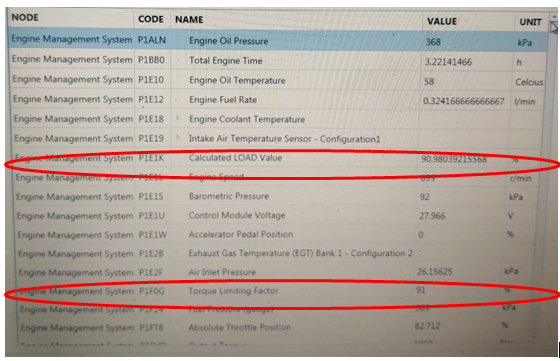Expand Exhaust Gas Temperature Bank 1 row

pos(178,252)
